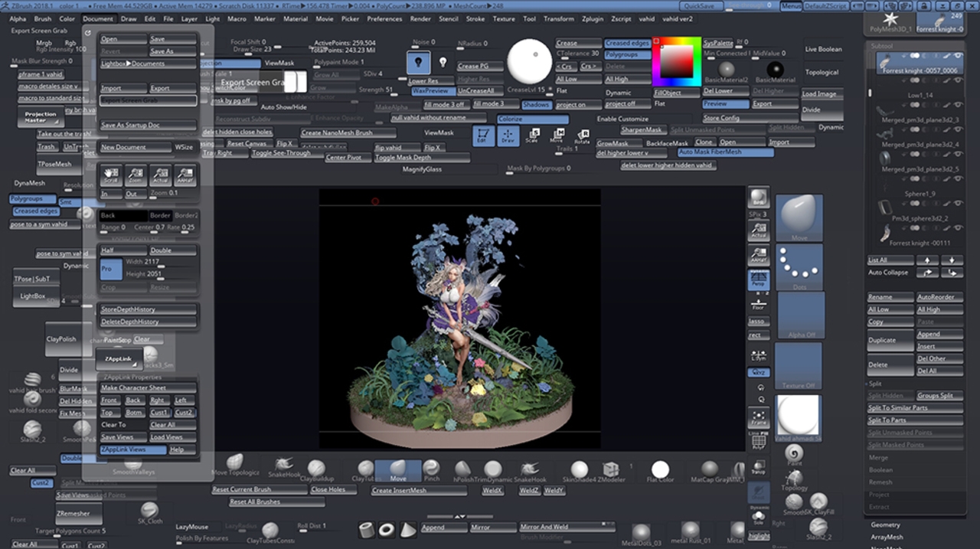This screenshot has width=980, height=549.
Task: Select the ZModeler brush
Action: coord(611,470)
